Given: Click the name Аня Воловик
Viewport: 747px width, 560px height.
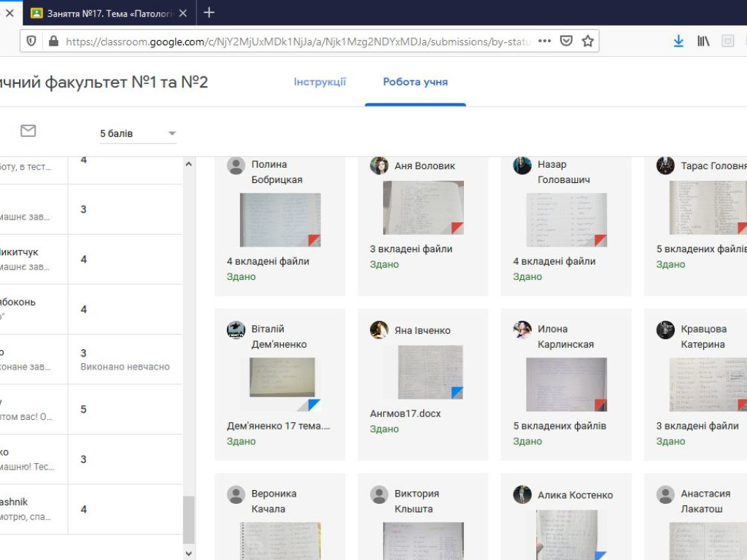Looking at the screenshot, I should point(425,166).
